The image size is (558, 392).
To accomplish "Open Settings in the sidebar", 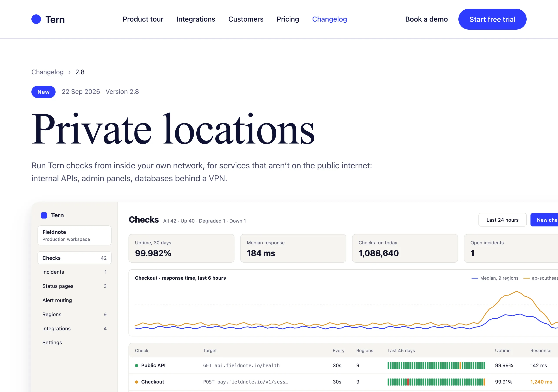I will [x=74, y=342].
